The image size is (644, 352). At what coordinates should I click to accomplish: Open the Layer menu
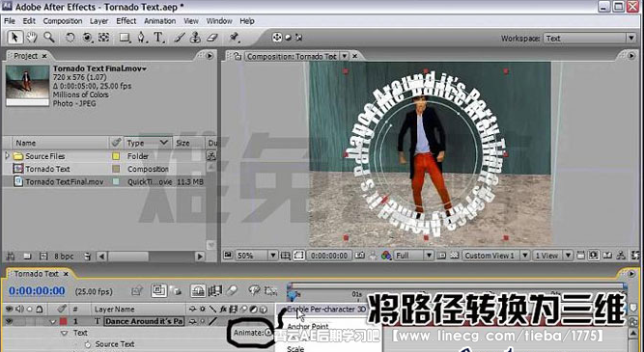pyautogui.click(x=98, y=21)
